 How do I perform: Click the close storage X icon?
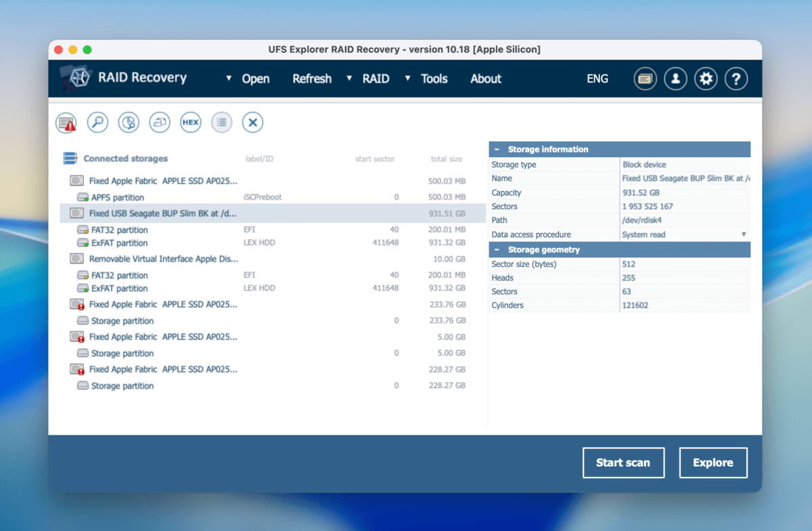(252, 122)
